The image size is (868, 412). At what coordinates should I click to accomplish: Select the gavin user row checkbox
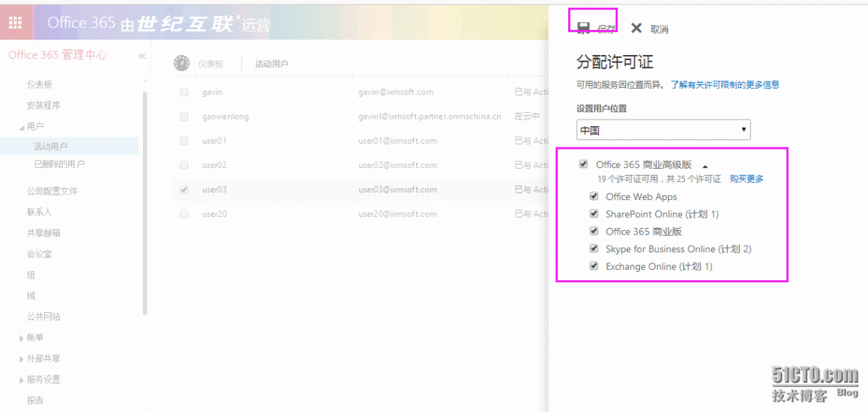(184, 92)
